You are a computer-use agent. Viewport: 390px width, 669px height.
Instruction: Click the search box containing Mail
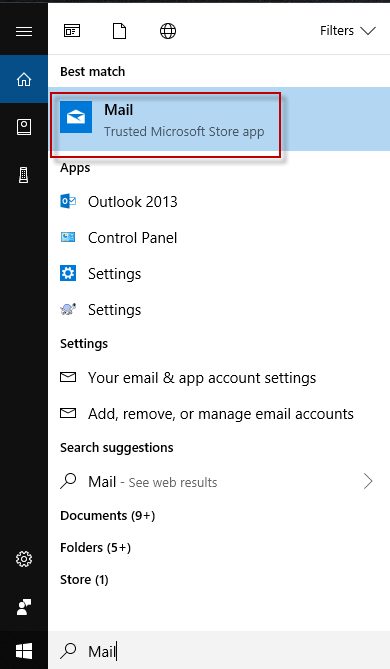(219, 651)
